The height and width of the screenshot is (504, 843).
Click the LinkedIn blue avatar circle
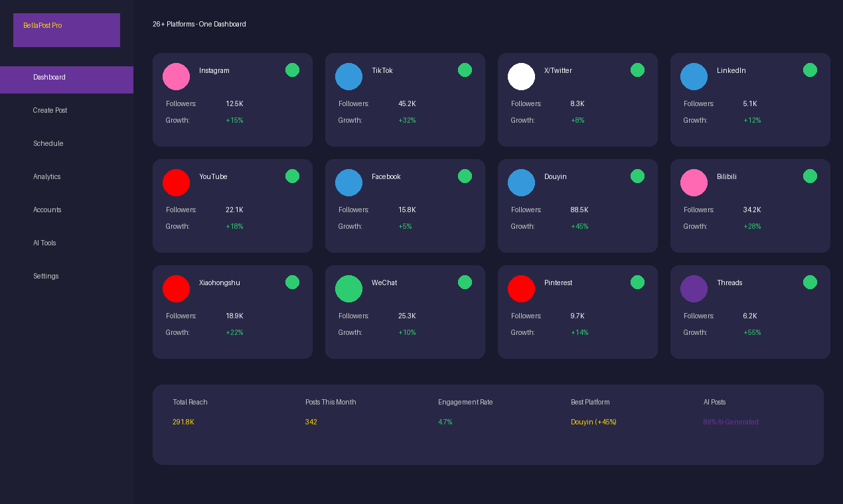(694, 76)
